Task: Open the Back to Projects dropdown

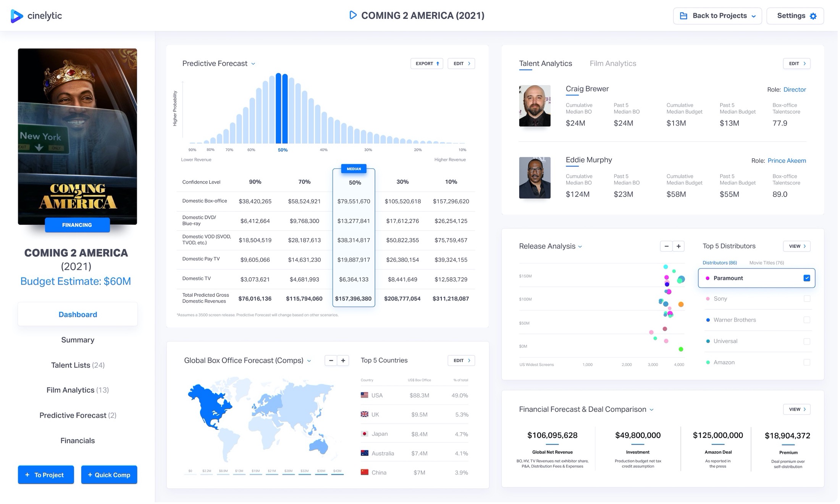Action: [717, 16]
